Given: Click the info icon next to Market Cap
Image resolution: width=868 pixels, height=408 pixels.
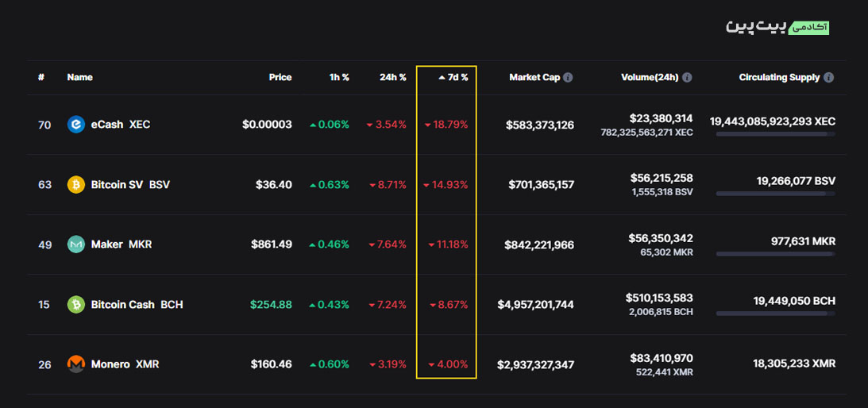Looking at the screenshot, I should 568,78.
